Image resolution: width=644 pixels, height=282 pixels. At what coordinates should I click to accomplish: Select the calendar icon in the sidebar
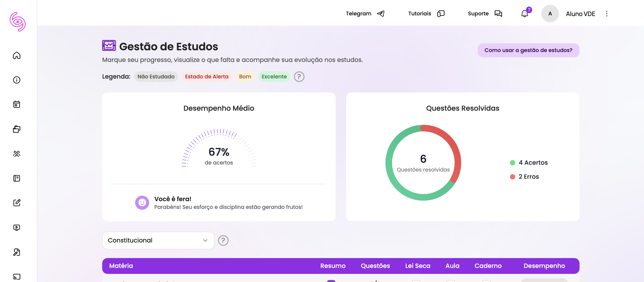[x=16, y=104]
